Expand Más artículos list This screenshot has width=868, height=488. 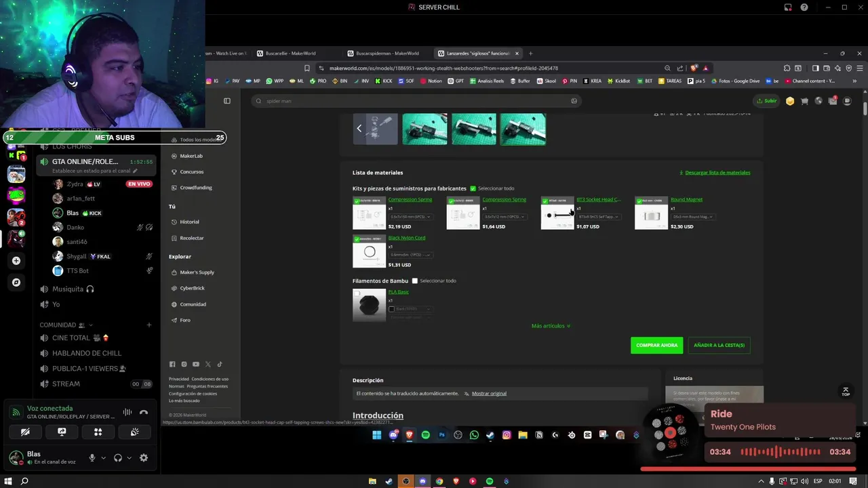coord(551,326)
